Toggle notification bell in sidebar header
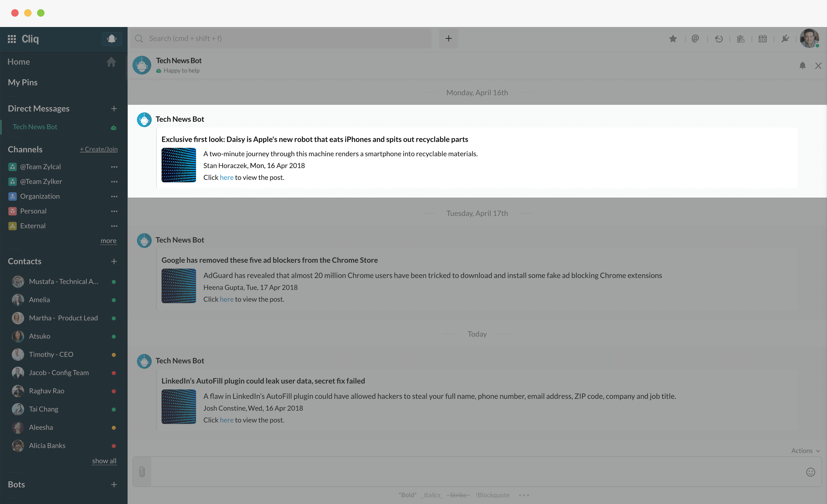 point(111,39)
